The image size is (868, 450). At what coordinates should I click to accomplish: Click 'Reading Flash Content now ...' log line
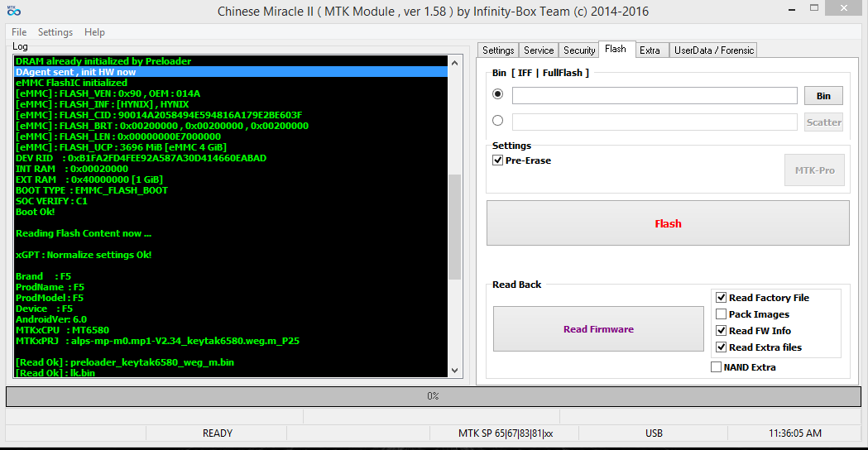[83, 233]
